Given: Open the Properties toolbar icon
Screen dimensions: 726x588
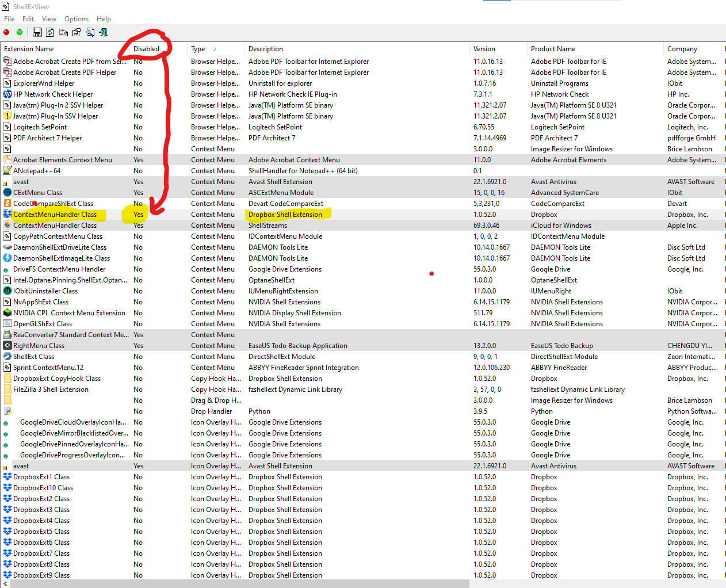Looking at the screenshot, I should click(x=77, y=32).
